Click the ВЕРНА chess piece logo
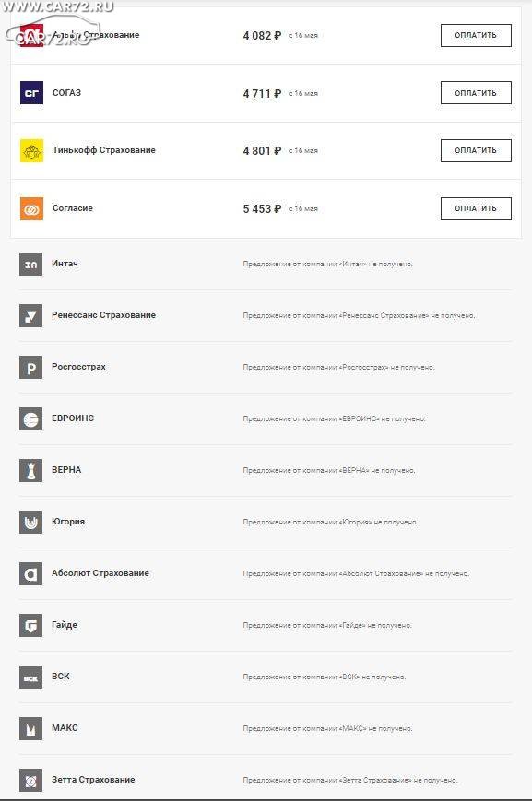532x801 pixels. point(30,470)
